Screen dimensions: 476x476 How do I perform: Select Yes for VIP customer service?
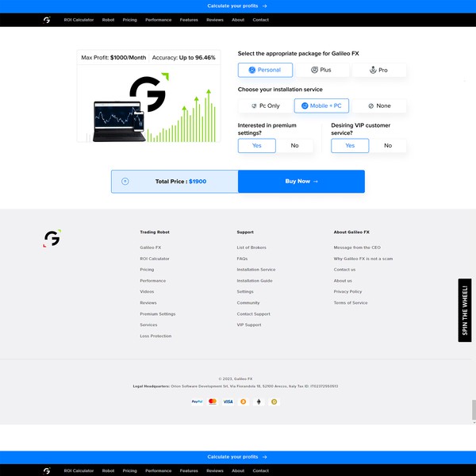click(350, 145)
